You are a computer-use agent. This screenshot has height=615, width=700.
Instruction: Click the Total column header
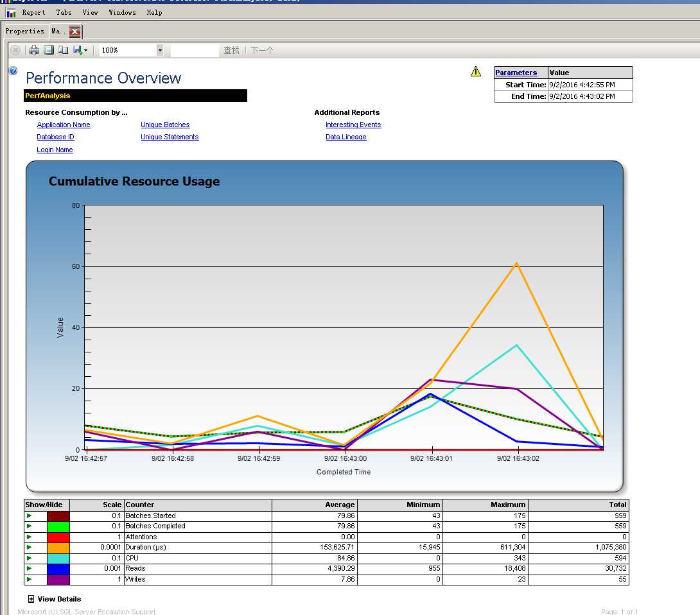[x=579, y=505]
